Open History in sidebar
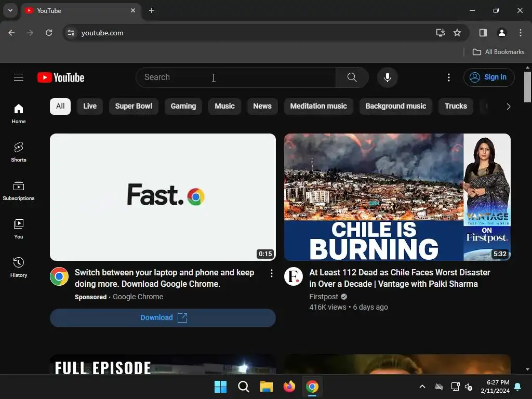The height and width of the screenshot is (399, 532). click(x=19, y=268)
